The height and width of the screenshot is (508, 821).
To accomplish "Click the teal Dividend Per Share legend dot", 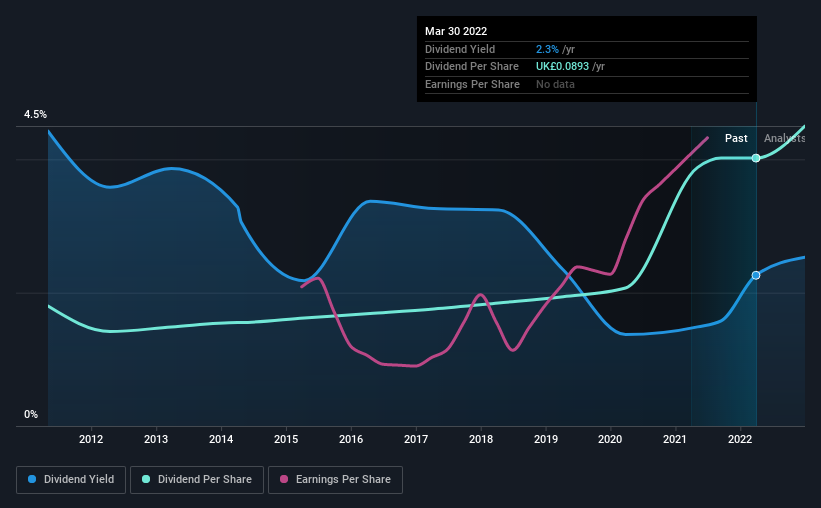I will (x=146, y=479).
